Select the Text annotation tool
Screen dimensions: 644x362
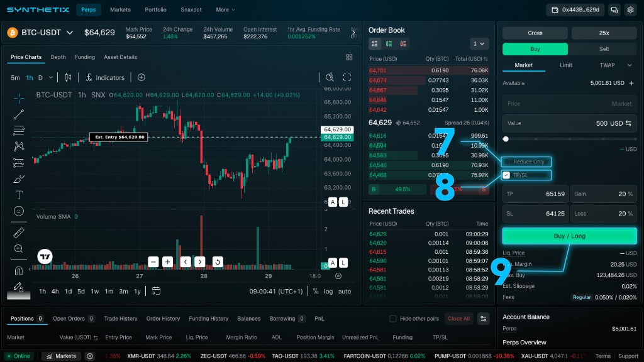pyautogui.click(x=18, y=195)
